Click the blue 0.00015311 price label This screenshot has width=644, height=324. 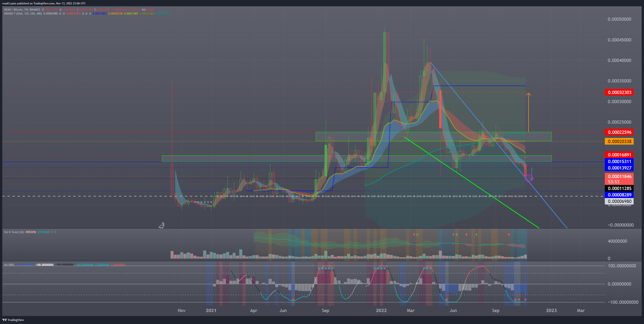[619, 161]
